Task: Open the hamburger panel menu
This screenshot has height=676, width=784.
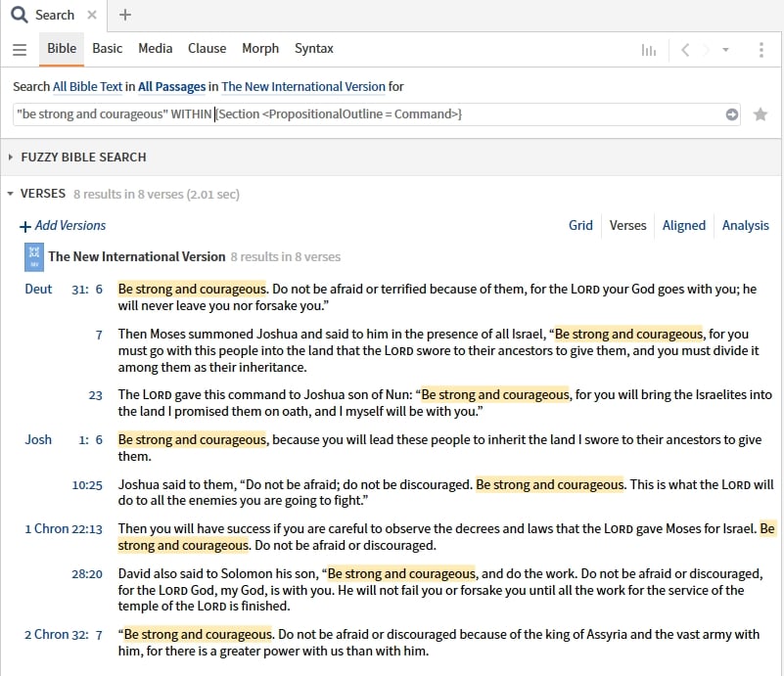Action: click(20, 50)
